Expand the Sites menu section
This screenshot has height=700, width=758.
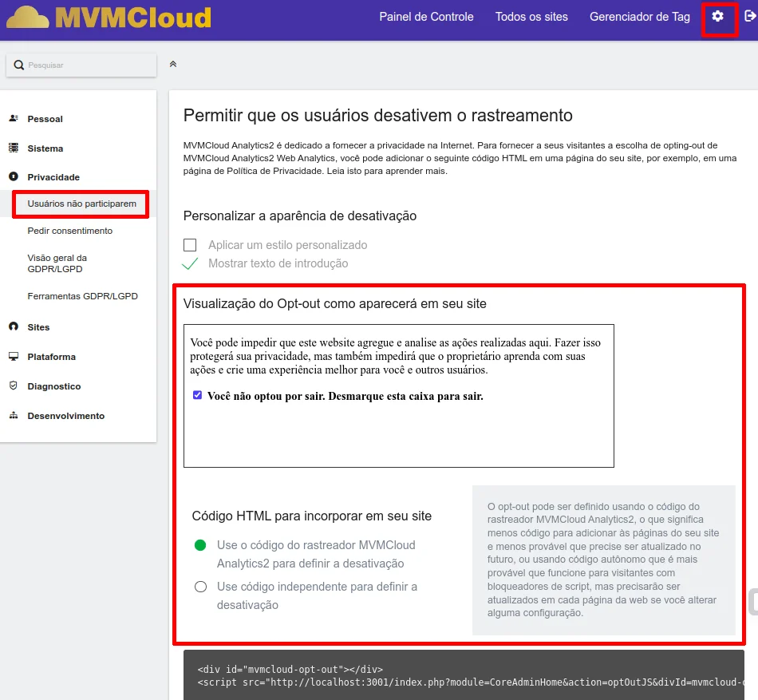(38, 327)
